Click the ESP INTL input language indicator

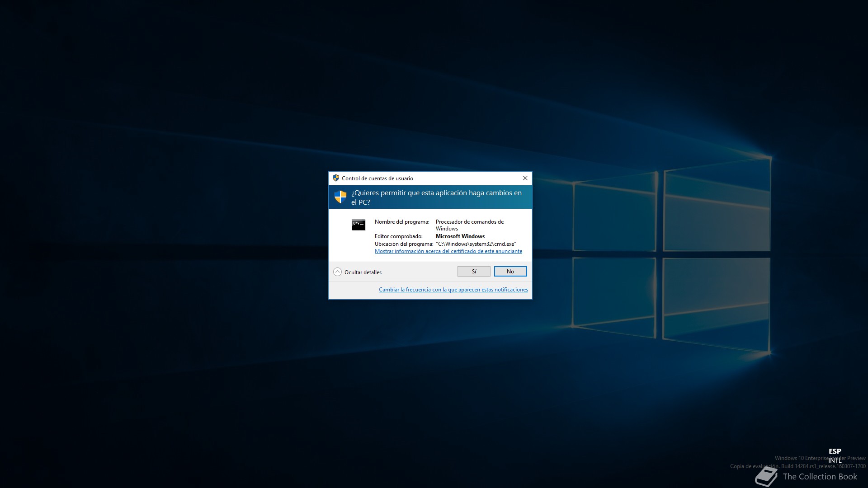click(835, 455)
